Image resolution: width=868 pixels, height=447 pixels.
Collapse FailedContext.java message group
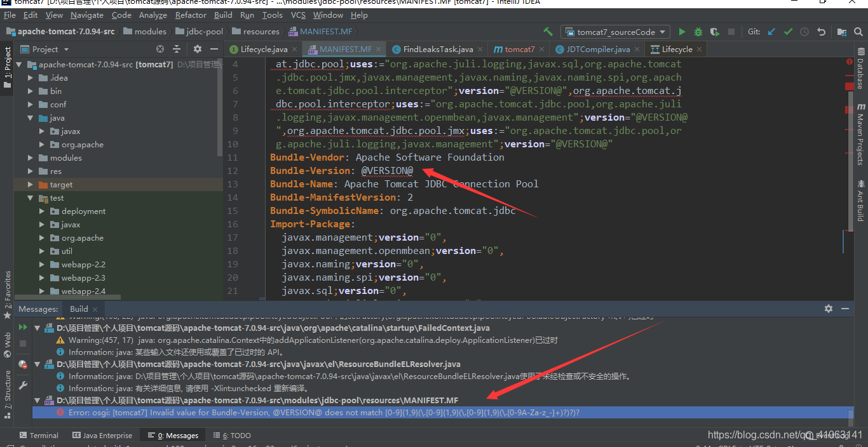click(37, 328)
